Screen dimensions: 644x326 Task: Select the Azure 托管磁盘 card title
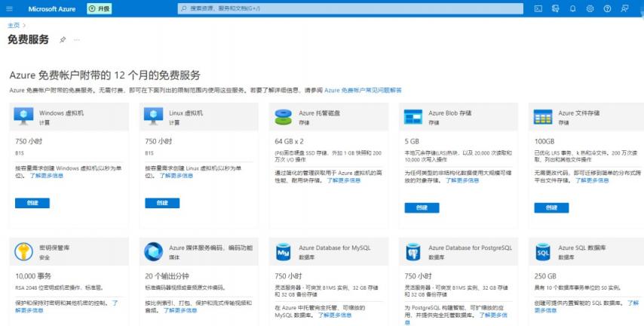(319, 112)
